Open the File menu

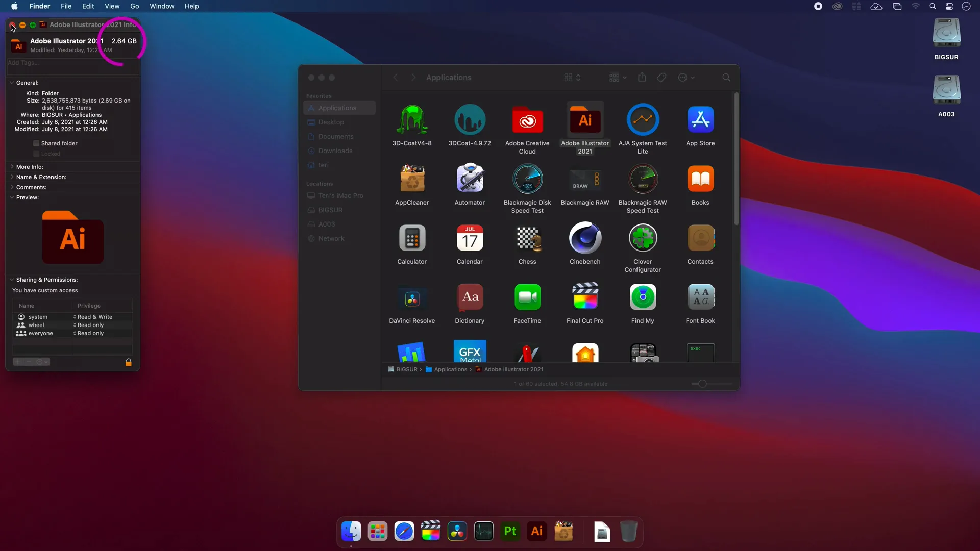coord(66,6)
